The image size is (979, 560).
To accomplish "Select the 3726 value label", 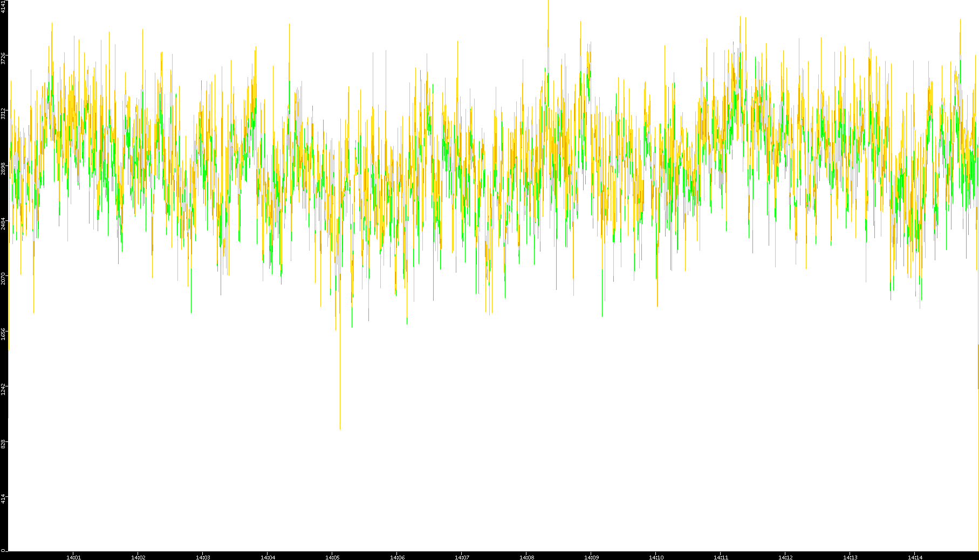I will [4, 58].
